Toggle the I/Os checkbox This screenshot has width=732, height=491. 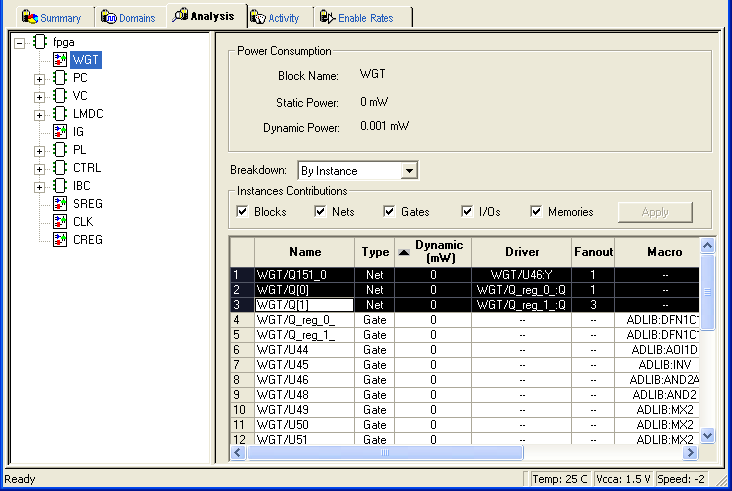pos(467,211)
